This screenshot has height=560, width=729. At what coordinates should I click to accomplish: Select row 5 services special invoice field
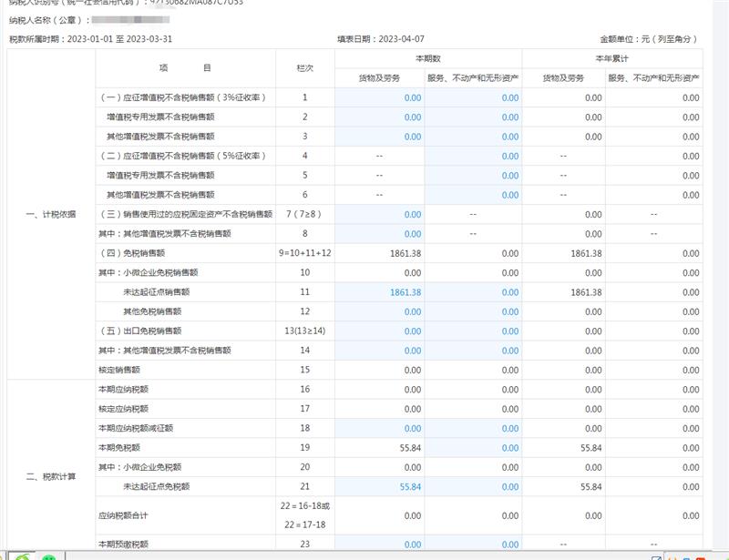click(x=473, y=176)
